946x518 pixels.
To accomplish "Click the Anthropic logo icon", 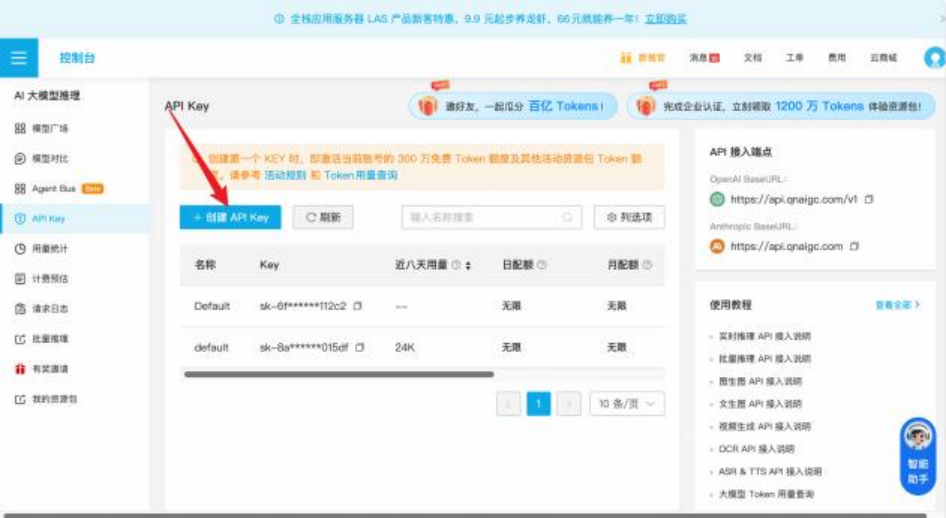I will click(717, 246).
